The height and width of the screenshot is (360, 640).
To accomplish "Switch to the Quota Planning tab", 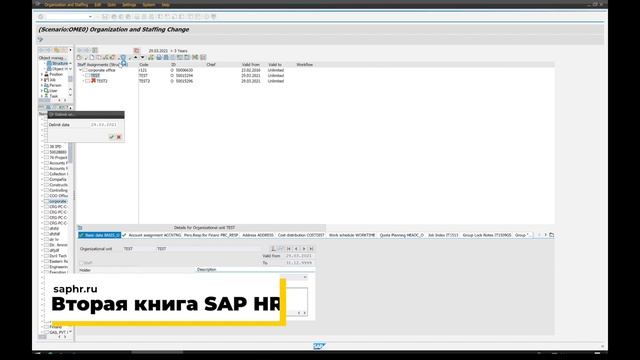I will coord(402,235).
